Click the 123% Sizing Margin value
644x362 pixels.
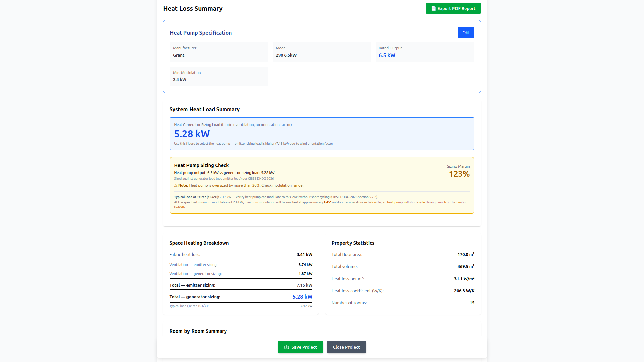459,174
